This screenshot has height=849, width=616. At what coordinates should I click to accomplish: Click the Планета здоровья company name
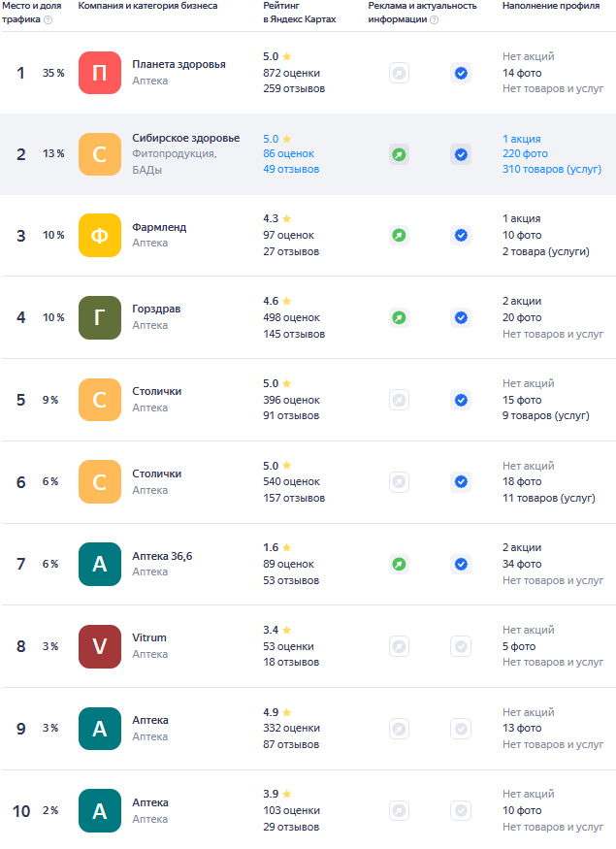click(178, 64)
